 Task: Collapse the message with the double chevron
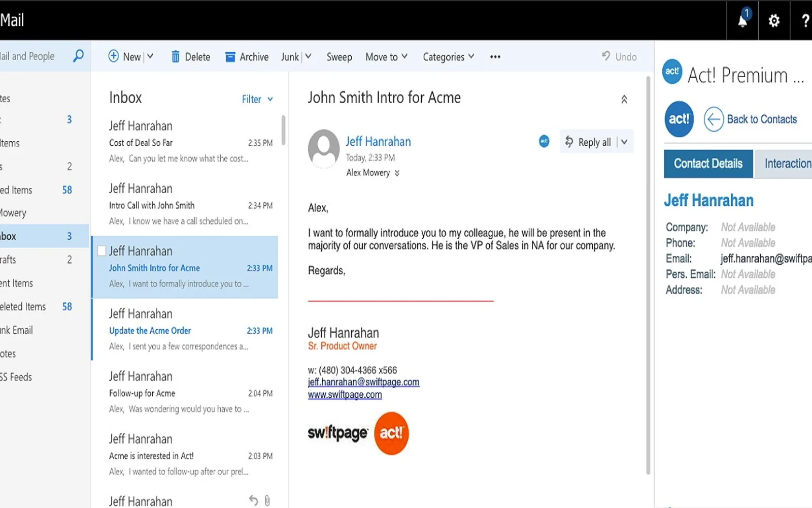coord(624,99)
